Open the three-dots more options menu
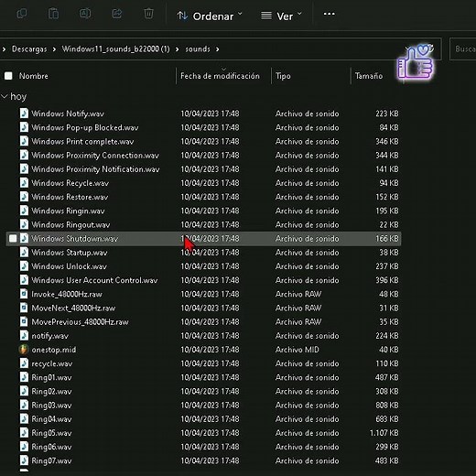 329,14
